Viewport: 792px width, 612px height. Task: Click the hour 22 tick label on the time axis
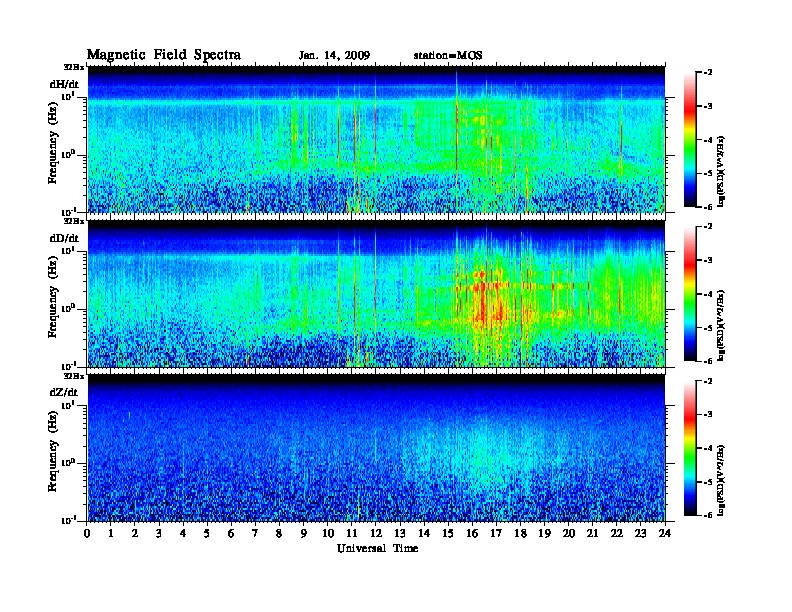pos(617,534)
